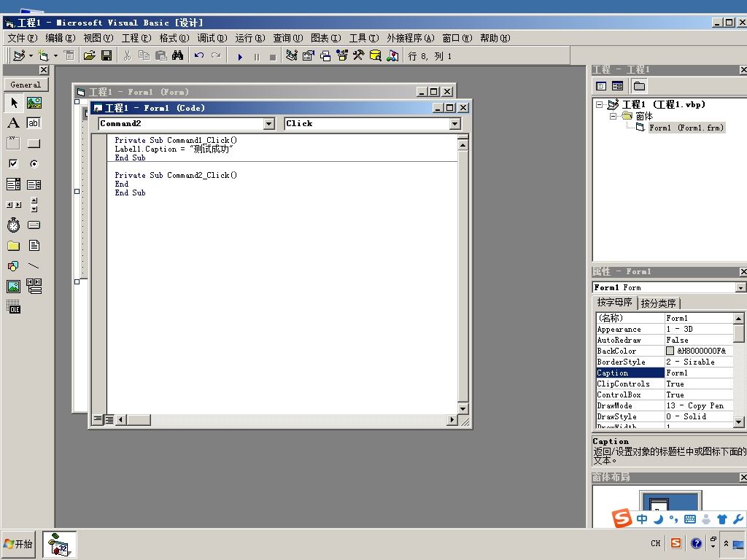Open the 调试 menu
The height and width of the screenshot is (560, 747).
(x=212, y=38)
